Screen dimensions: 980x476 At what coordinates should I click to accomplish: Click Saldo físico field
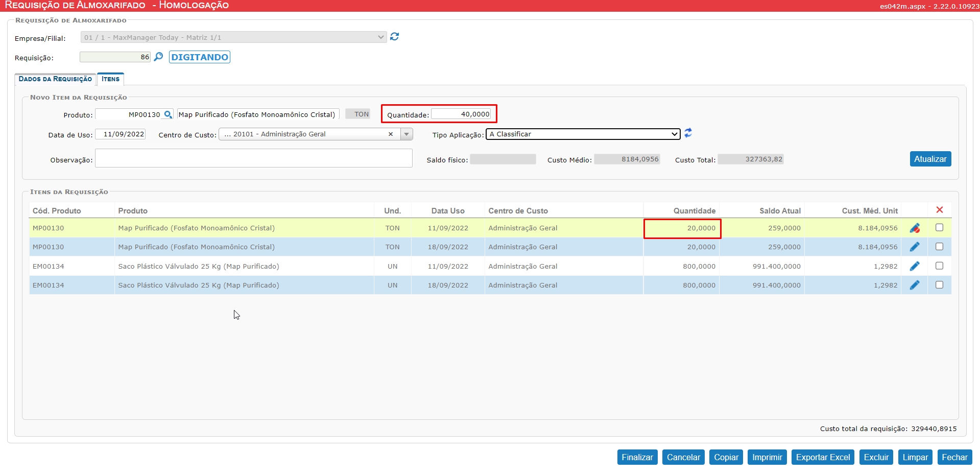tap(503, 159)
